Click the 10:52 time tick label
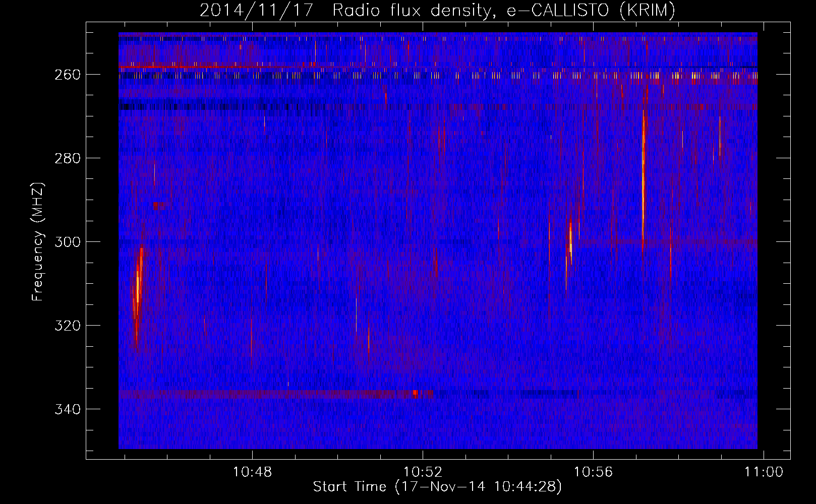The width and height of the screenshot is (816, 504). click(x=423, y=472)
